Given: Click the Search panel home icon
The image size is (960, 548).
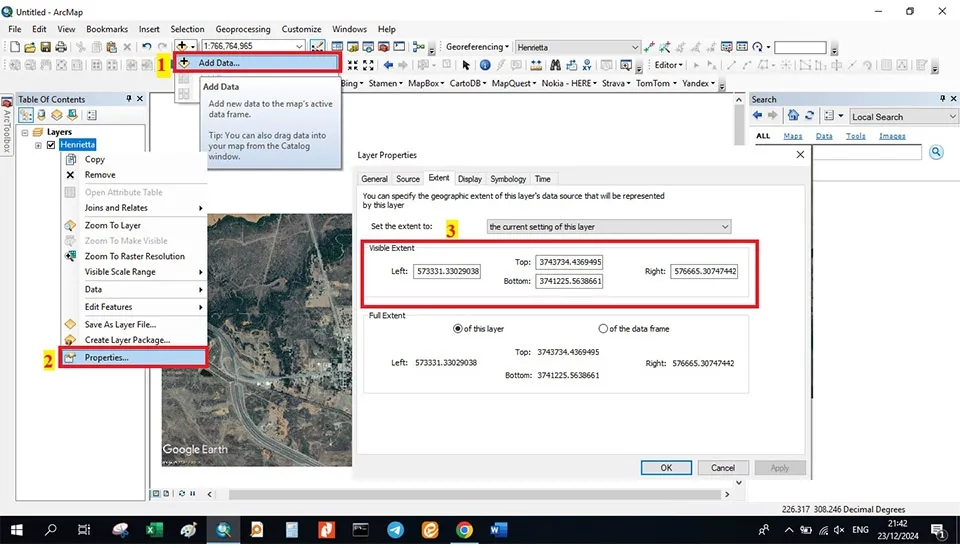Looking at the screenshot, I should pos(793,116).
